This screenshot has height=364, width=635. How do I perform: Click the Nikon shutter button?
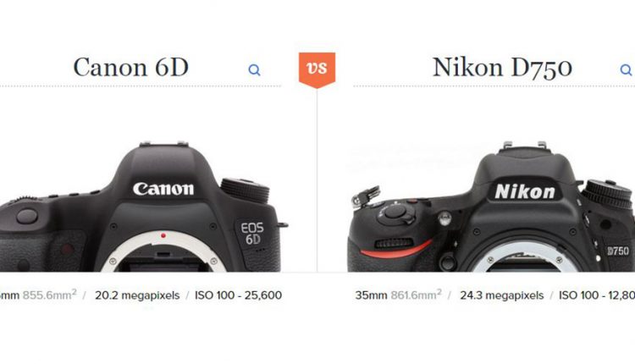[395, 212]
